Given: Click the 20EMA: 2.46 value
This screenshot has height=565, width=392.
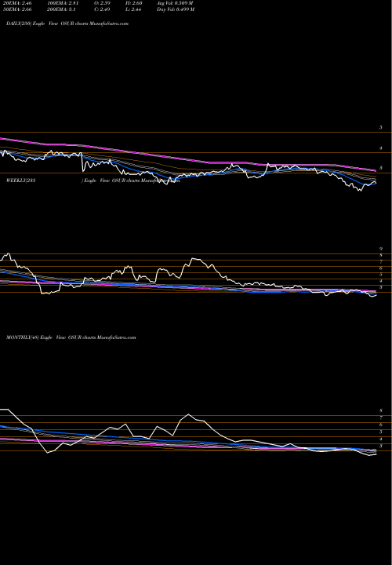Looking at the screenshot, I should pos(16,3).
